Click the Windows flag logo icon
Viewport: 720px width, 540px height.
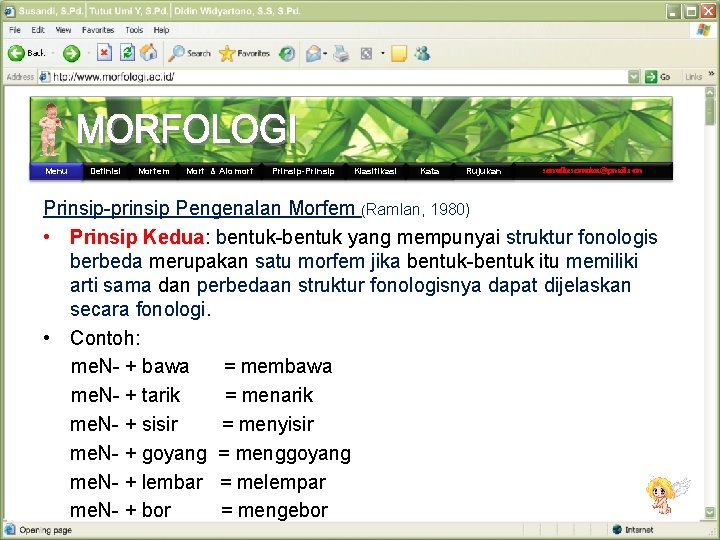[x=703, y=30]
